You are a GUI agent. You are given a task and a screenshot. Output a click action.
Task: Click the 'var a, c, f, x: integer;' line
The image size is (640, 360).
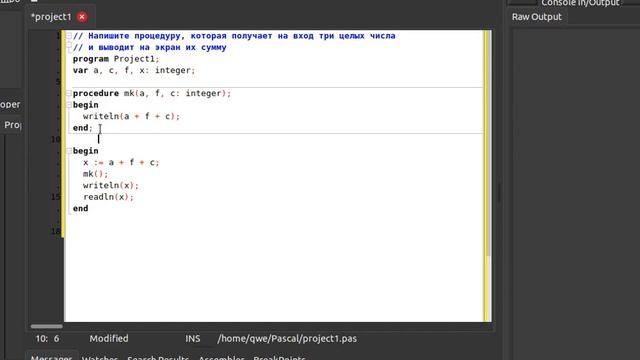[x=134, y=70]
